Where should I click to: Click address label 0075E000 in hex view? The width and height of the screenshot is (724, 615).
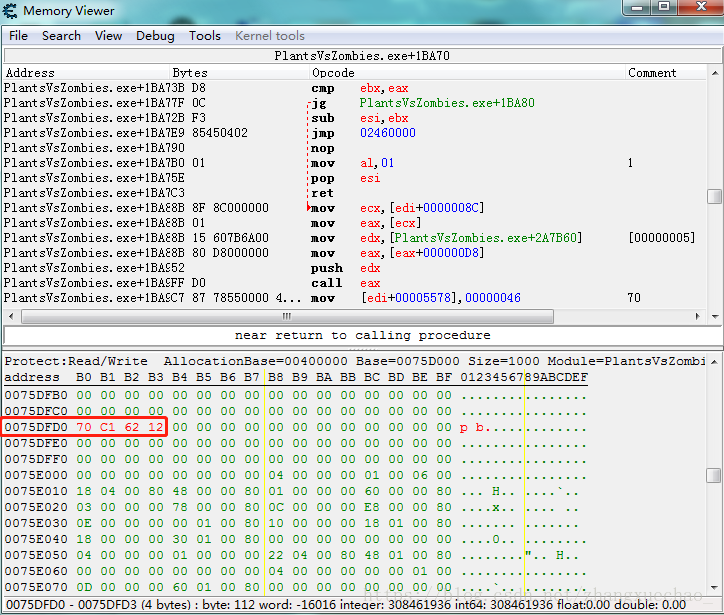click(x=36, y=475)
